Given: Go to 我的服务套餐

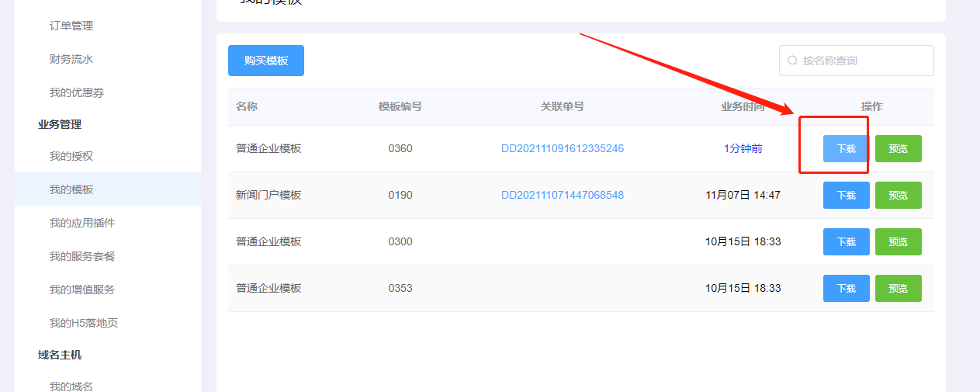Looking at the screenshot, I should [82, 256].
